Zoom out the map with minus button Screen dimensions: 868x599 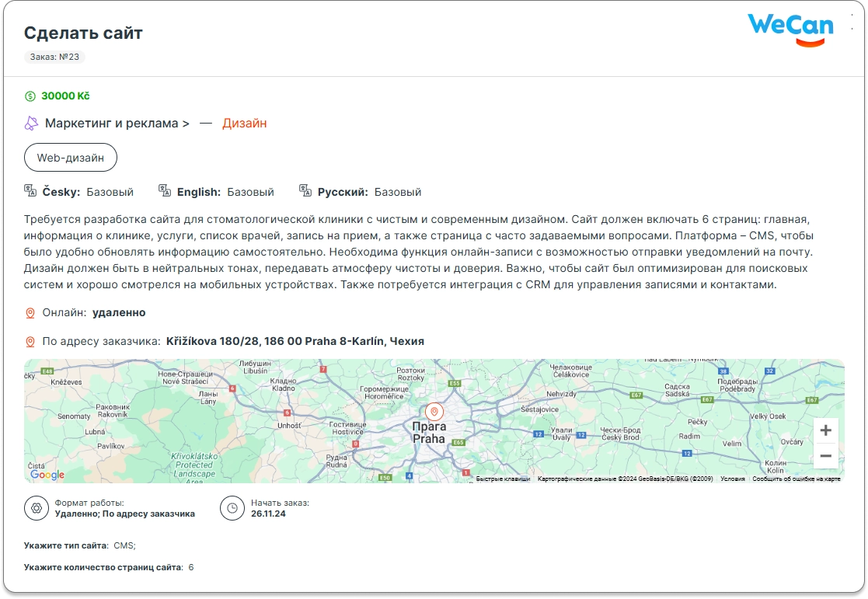pos(825,456)
